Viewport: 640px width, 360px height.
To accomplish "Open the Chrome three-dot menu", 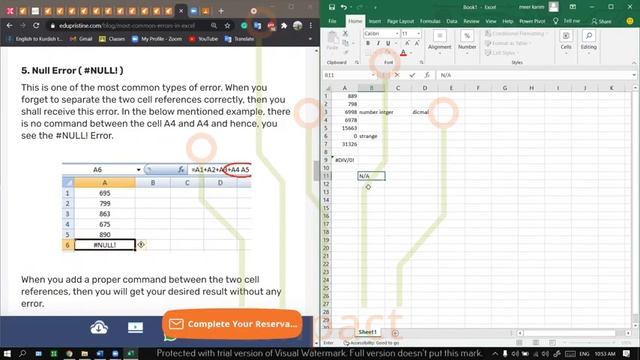I will tap(311, 25).
